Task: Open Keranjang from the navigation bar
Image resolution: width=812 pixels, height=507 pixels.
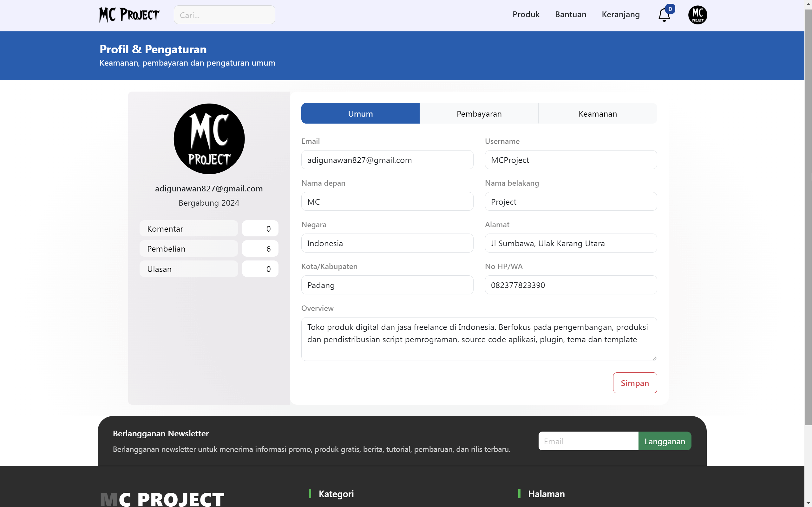Action: coord(620,14)
